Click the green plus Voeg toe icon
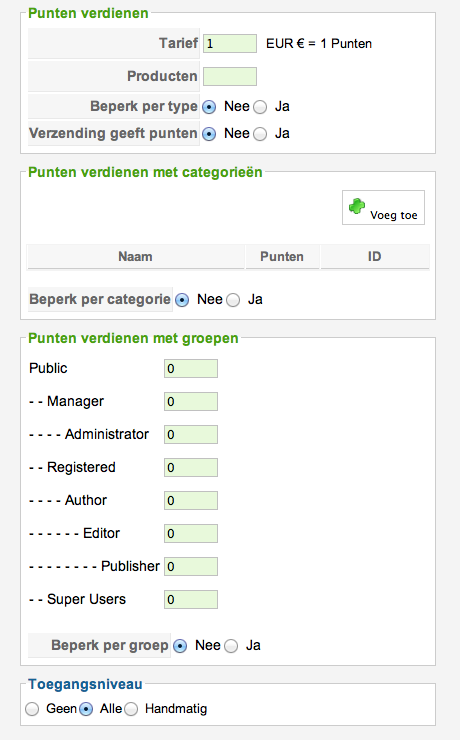Viewport: 460px width, 740px height. 357,206
